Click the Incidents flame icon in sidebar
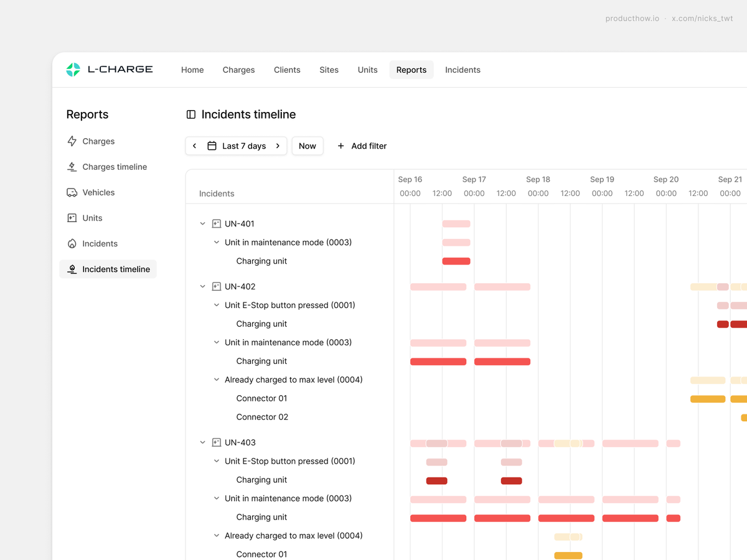This screenshot has height=560, width=747. pos(72,243)
